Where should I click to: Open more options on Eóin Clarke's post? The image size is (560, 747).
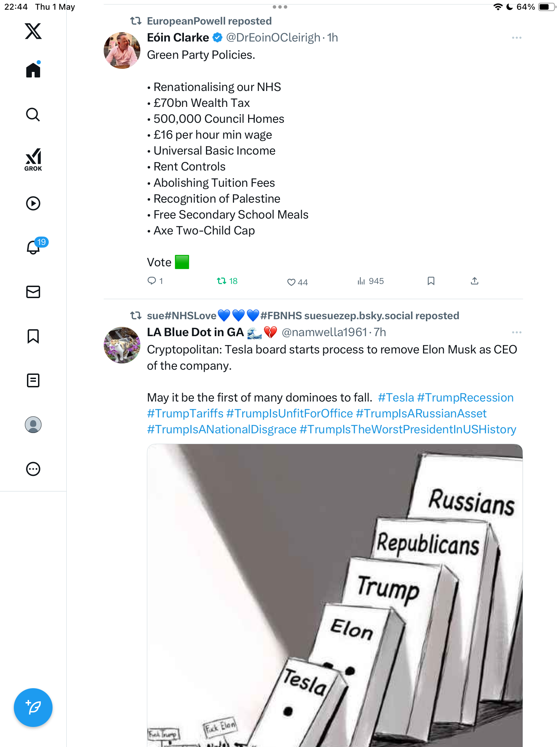[x=517, y=37]
